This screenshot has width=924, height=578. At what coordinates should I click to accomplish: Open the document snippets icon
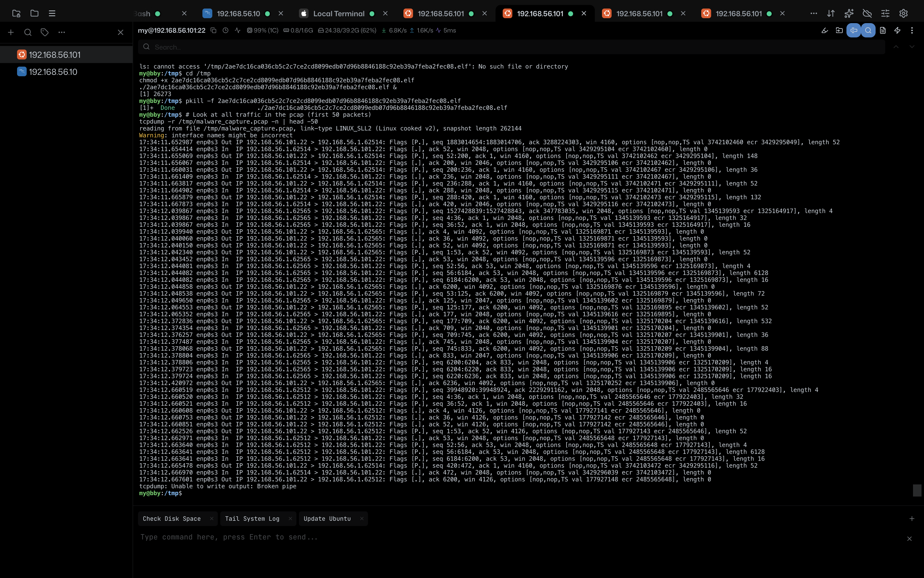tap(883, 30)
